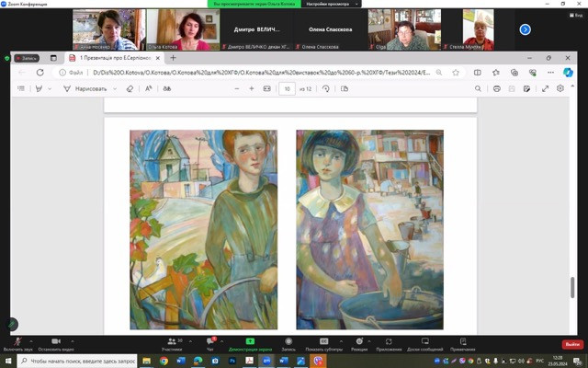The width and height of the screenshot is (588, 368).
Task: Open the Reactions menu
Action: [359, 342]
